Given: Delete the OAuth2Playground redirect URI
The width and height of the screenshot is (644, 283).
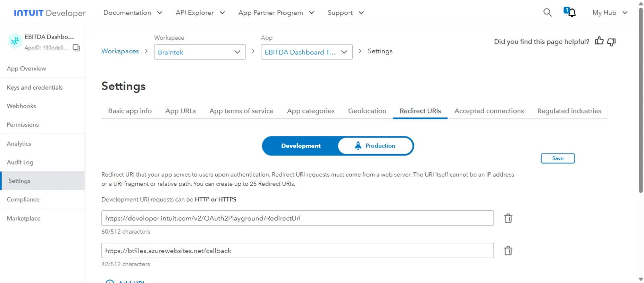Looking at the screenshot, I should click(508, 218).
